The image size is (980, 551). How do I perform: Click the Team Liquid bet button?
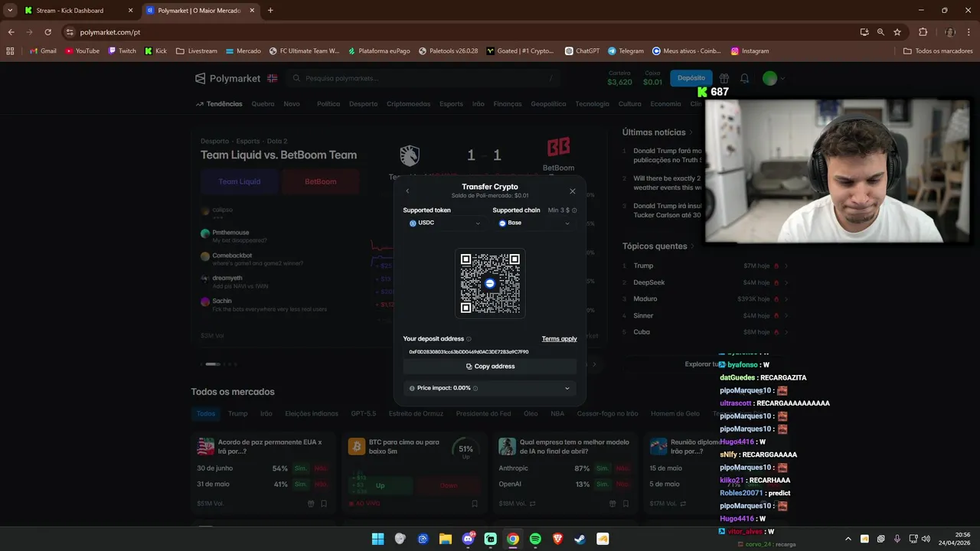click(240, 182)
